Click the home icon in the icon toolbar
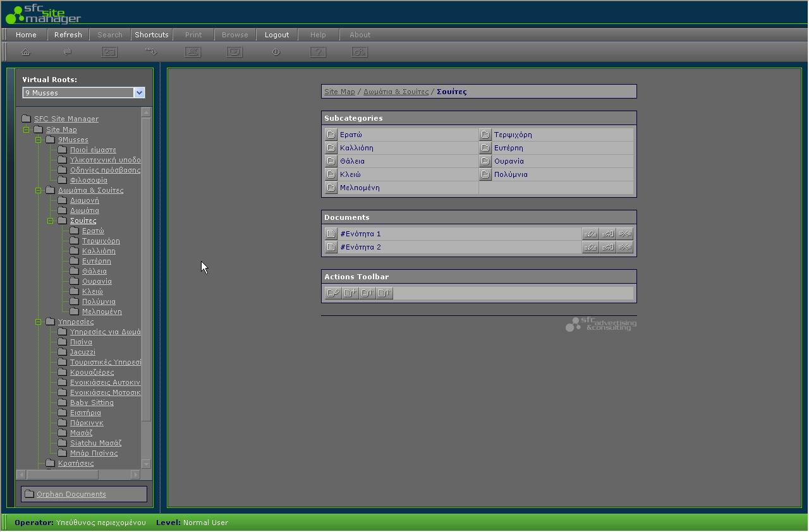 tap(26, 52)
